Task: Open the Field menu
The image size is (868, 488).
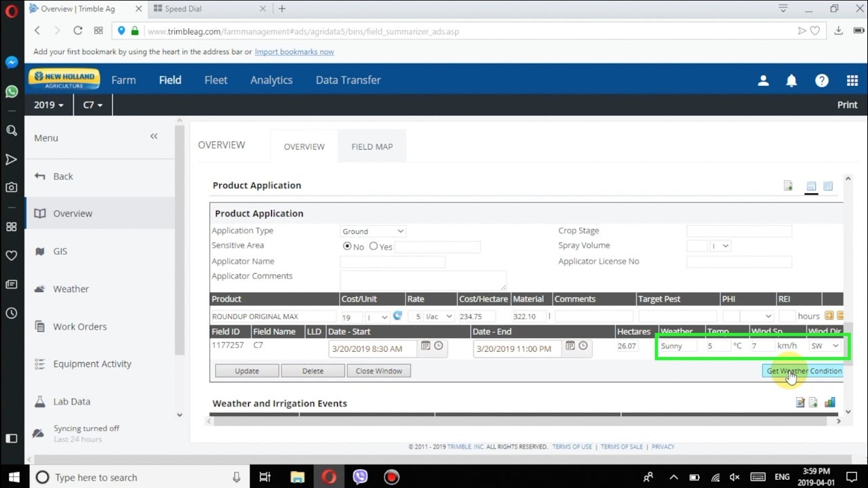Action: [x=170, y=80]
